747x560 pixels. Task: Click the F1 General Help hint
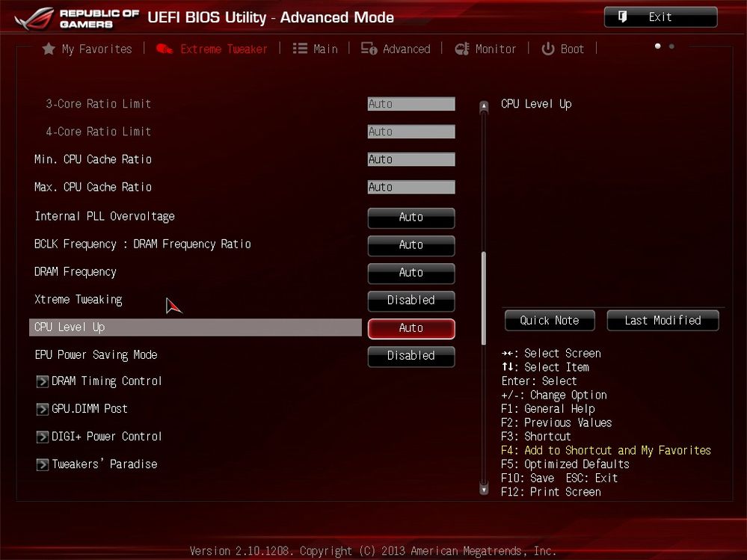click(548, 409)
